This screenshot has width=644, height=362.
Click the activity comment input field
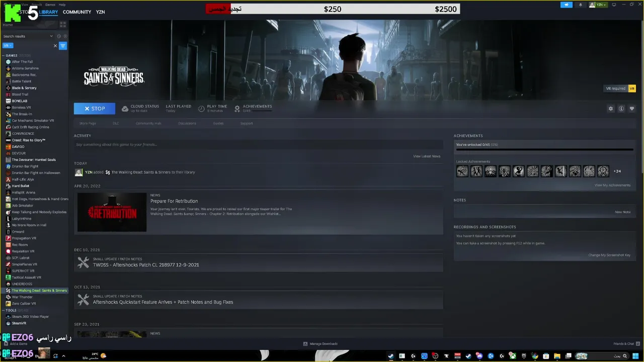[x=258, y=145]
